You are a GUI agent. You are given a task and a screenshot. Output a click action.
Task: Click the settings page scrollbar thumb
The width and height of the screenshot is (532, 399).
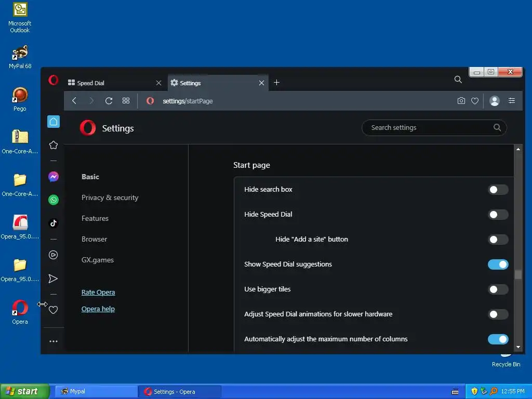518,274
